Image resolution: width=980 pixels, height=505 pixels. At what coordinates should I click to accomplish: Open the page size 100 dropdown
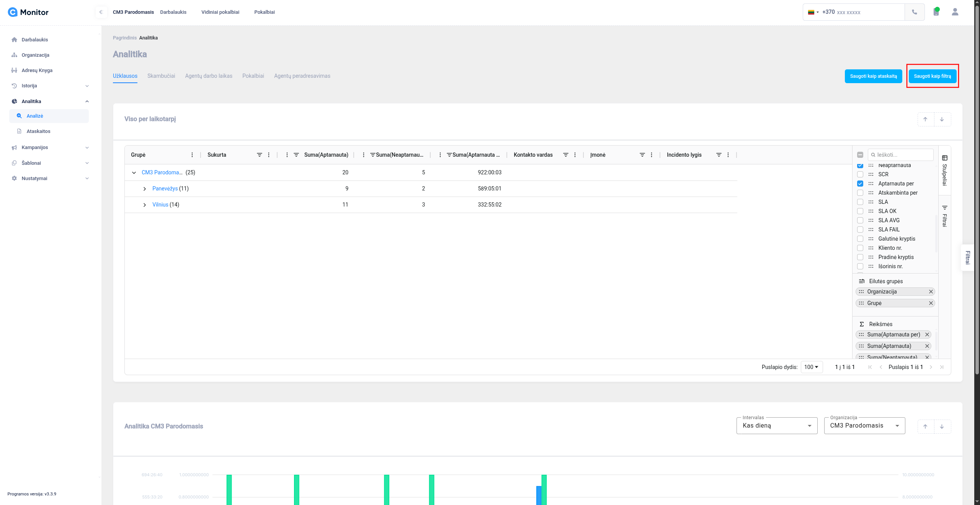click(x=812, y=367)
